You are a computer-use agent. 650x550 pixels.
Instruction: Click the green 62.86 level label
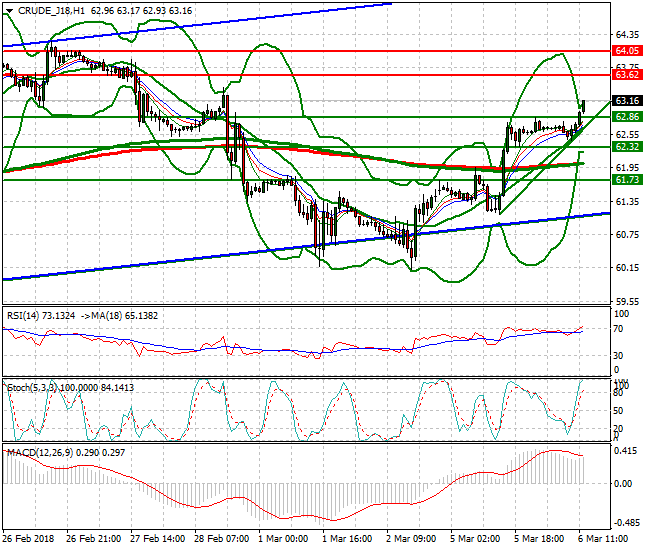[x=627, y=117]
